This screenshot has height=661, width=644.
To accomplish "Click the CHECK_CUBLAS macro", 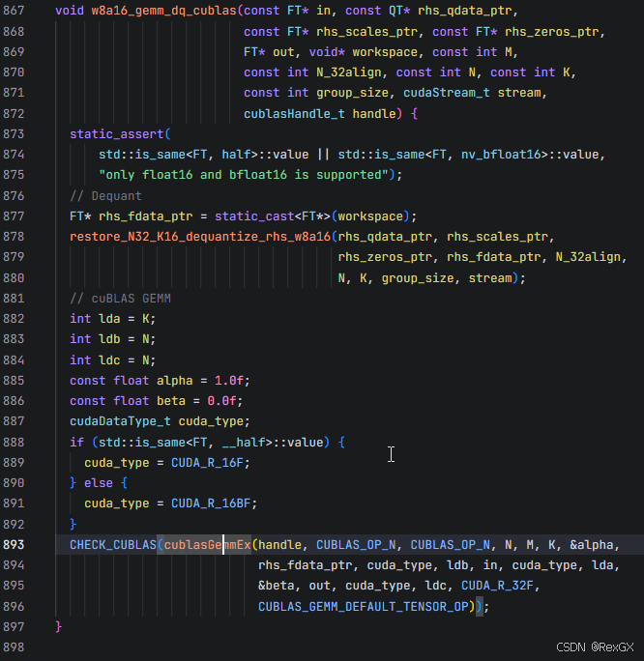I will click(113, 545).
